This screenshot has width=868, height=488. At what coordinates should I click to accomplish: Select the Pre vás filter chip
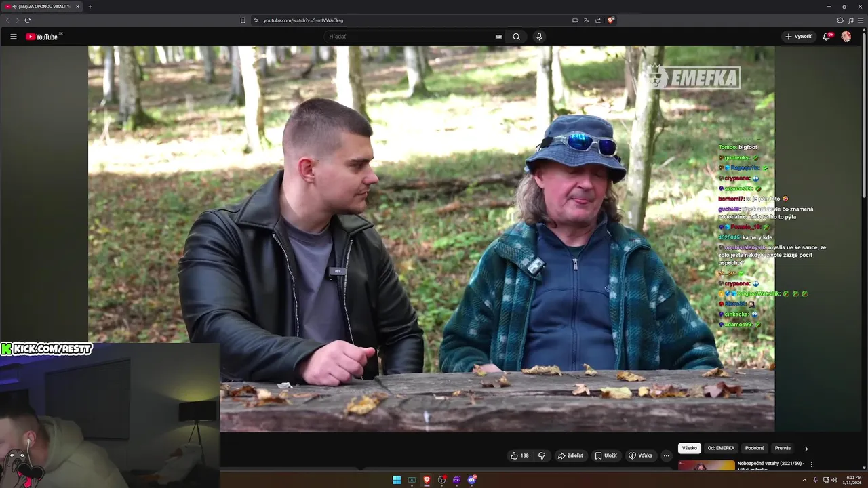coord(783,448)
